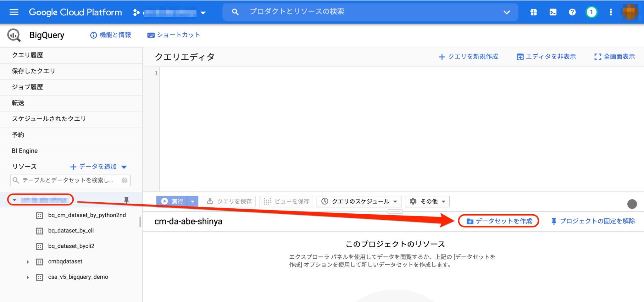Screen dimensions: 644x302
Task: Open the notifications badge icon
Action: point(591,12)
